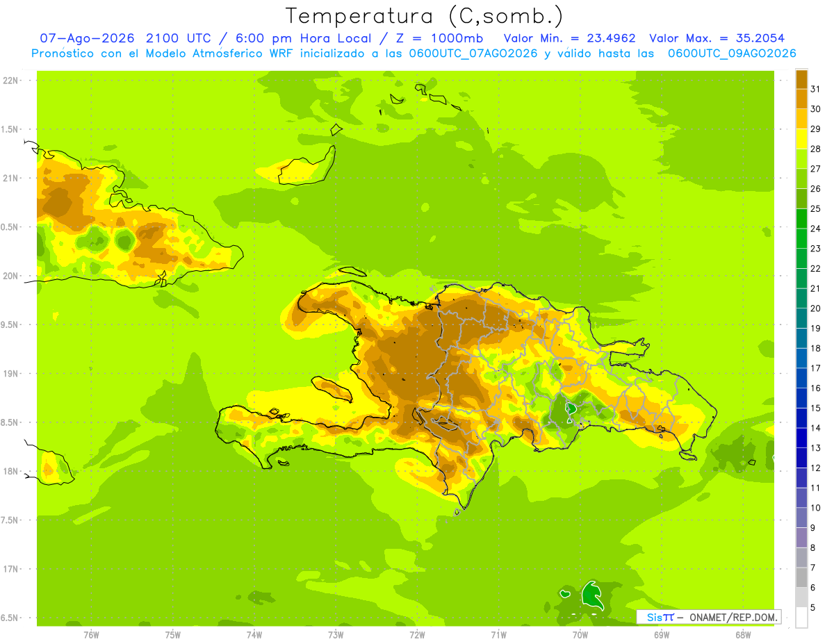Click the '17N' latitude axis label
The width and height of the screenshot is (834, 644).
pos(12,570)
